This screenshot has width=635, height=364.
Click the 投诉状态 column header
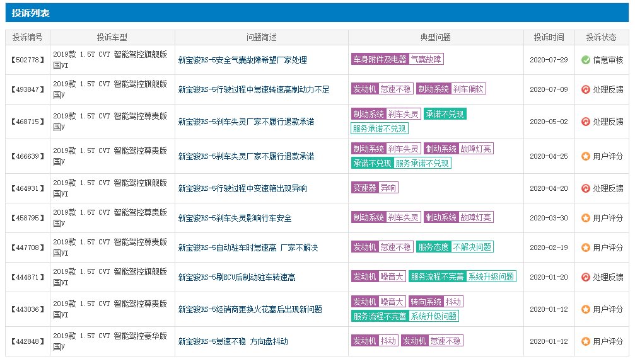coord(601,37)
